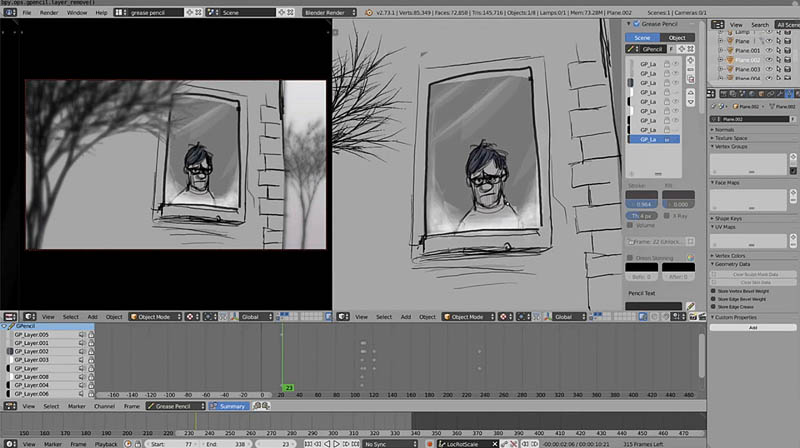Enable the Volume checkbox in Grease Pencil panel
Image resolution: width=800 pixels, height=448 pixels.
(631, 226)
